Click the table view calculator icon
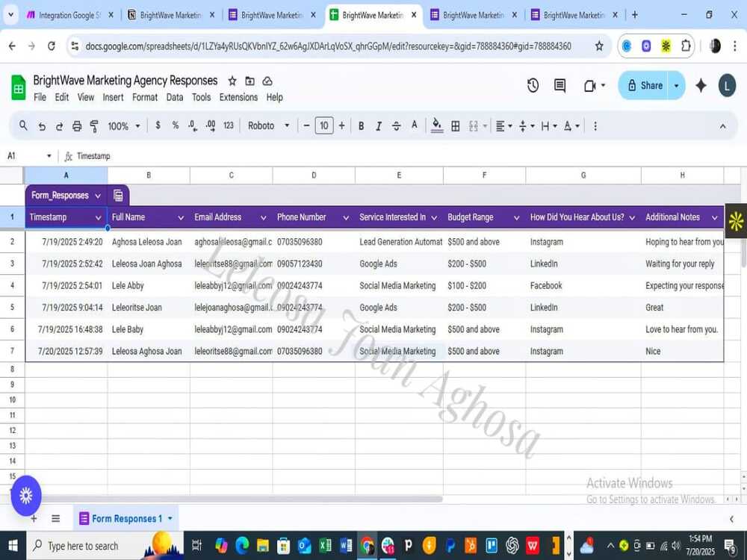The width and height of the screenshot is (747, 560). coord(118,196)
